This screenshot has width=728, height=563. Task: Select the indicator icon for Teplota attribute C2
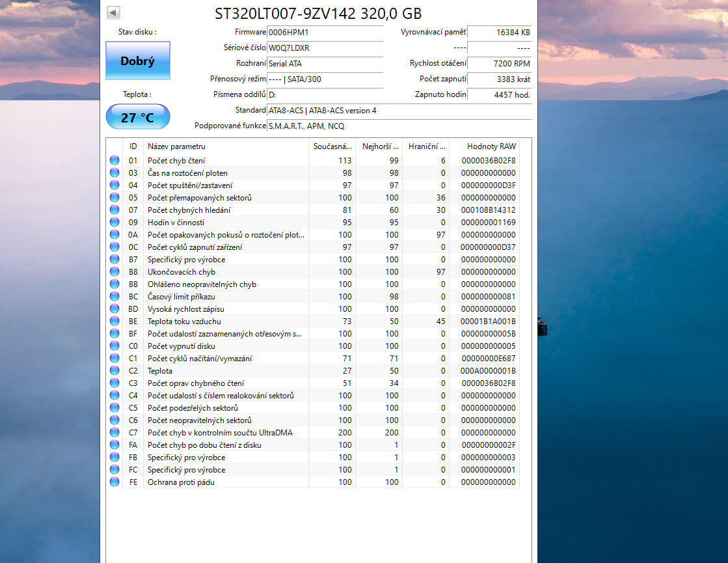coord(114,371)
